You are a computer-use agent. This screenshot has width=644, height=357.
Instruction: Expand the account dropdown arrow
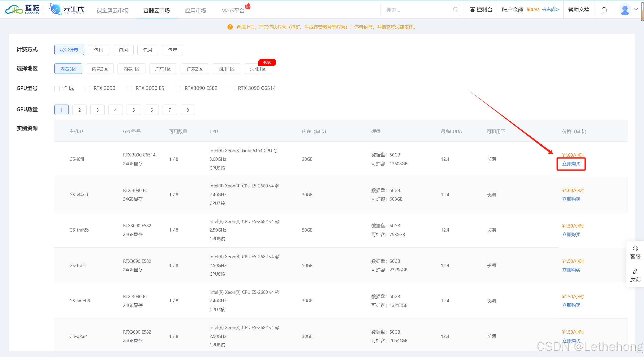point(636,9)
